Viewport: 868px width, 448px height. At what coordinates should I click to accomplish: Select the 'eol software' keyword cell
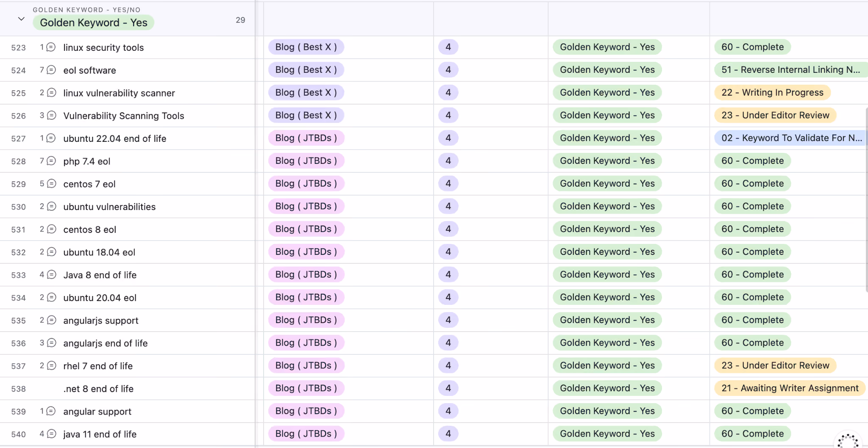tap(89, 70)
